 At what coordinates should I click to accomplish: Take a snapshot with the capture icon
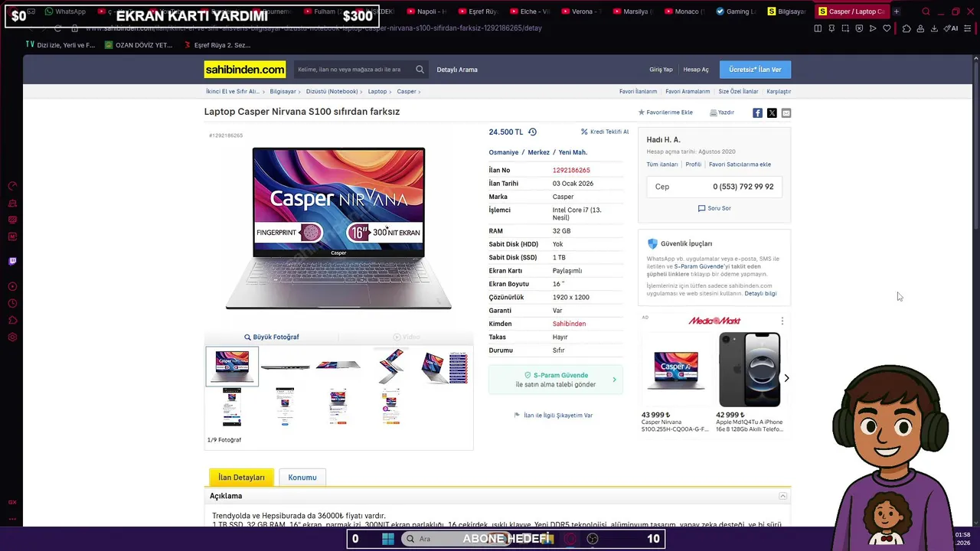pos(845,28)
